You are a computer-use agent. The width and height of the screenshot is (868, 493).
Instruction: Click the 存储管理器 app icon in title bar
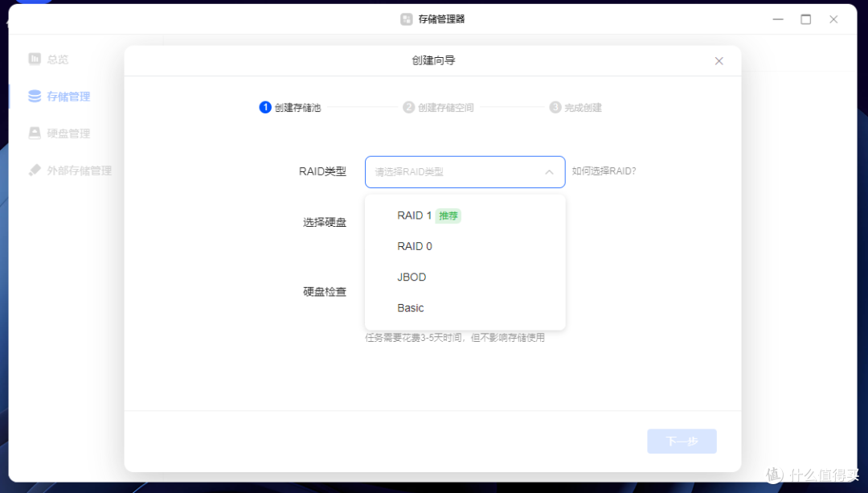pos(407,19)
